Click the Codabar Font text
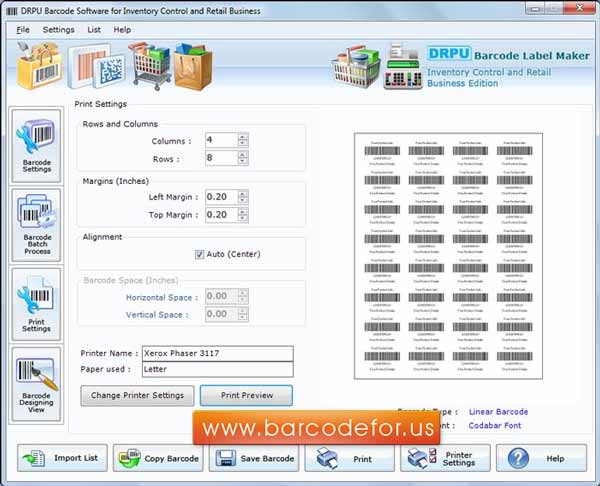600x486 pixels. click(495, 426)
